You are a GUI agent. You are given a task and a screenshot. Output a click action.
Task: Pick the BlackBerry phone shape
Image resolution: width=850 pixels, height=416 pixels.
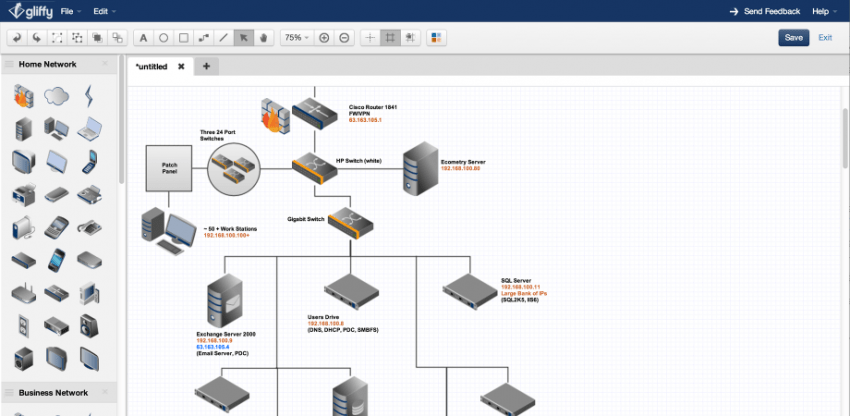point(56,227)
